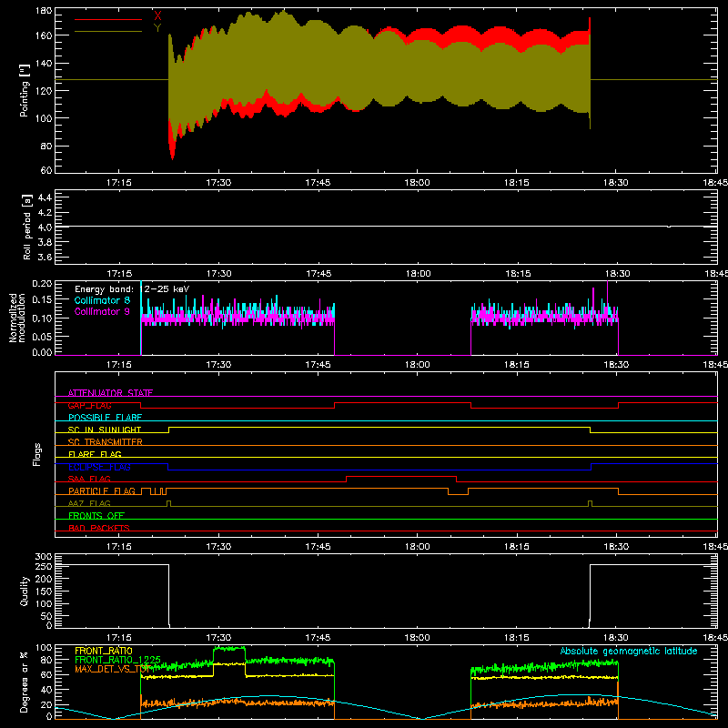
Task: Select the 'BAD_PACKETS' flag label
Action: [x=99, y=528]
